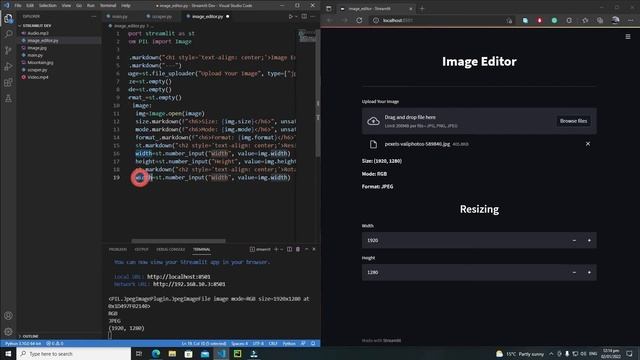Click the Network URL http://192.168 link
This screenshot has width=640, height=360.
tap(189, 284)
